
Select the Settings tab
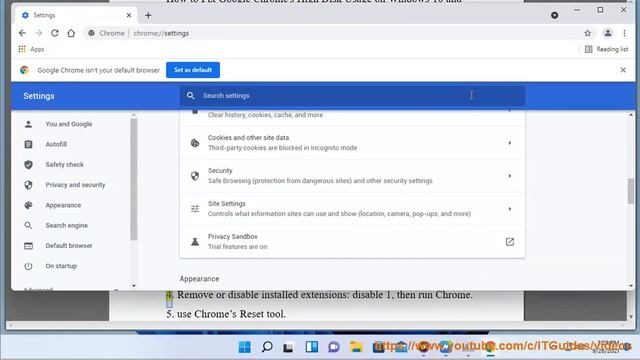tap(76, 15)
